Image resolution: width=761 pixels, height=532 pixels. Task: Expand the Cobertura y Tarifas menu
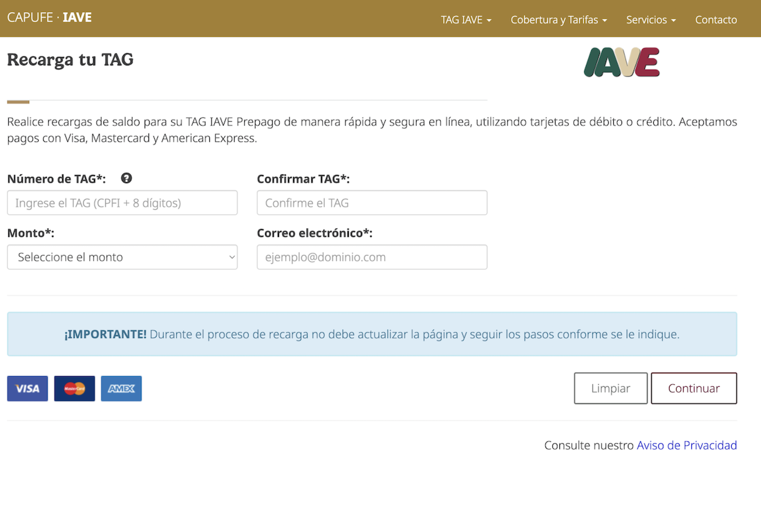tap(559, 20)
